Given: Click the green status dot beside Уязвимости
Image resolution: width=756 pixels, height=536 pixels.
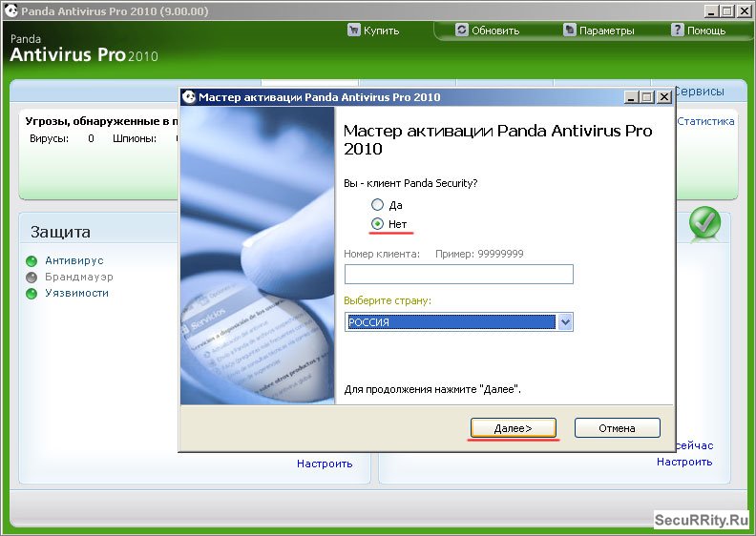Looking at the screenshot, I should (31, 294).
